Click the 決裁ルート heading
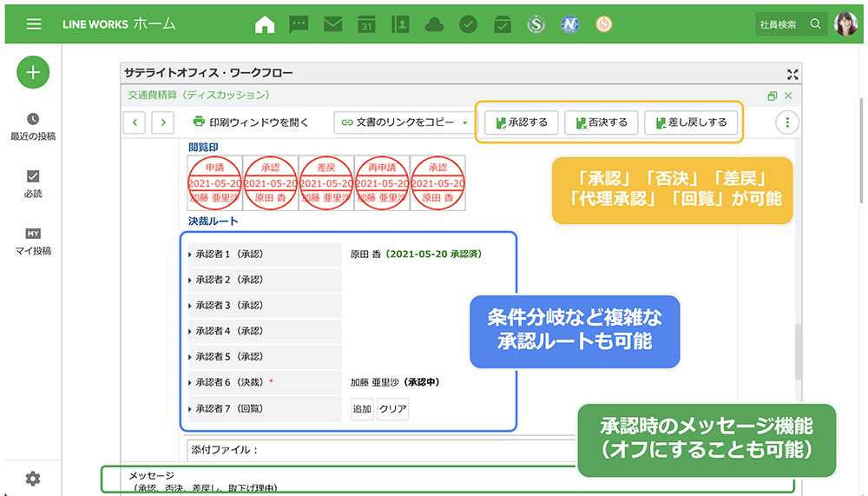 tap(214, 222)
